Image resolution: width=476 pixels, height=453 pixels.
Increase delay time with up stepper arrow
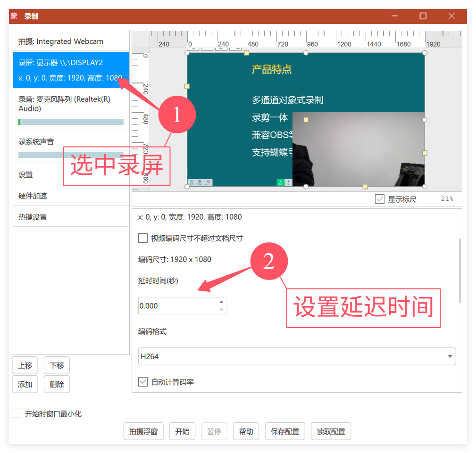pos(221,302)
